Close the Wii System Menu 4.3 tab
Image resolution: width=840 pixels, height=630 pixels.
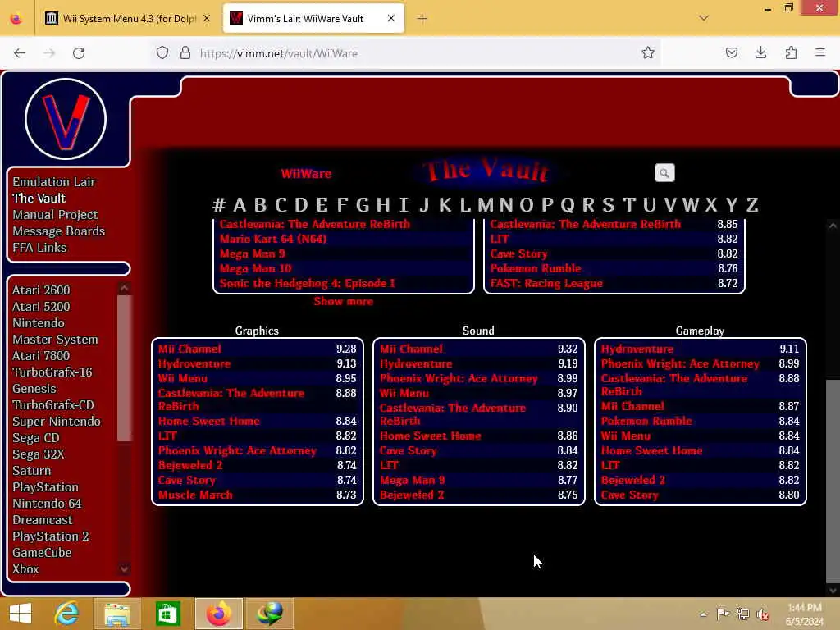[x=207, y=18]
